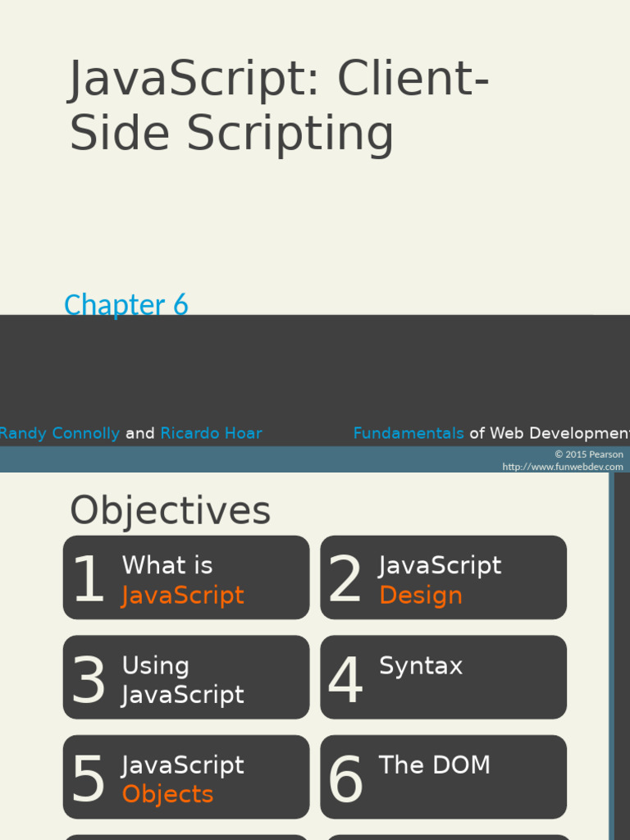Screen dimensions: 630x840
Task: Click the large number 3 on Using tile
Action: [89, 681]
